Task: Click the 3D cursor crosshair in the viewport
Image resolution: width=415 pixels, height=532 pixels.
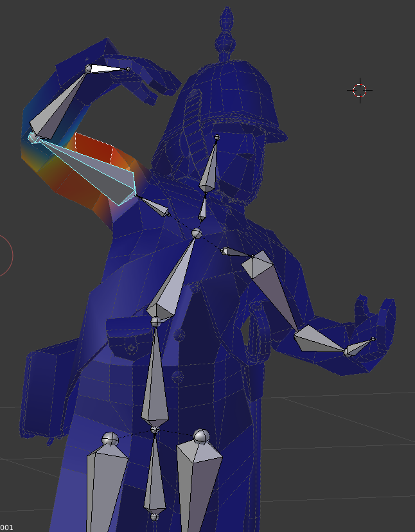Action: point(360,91)
